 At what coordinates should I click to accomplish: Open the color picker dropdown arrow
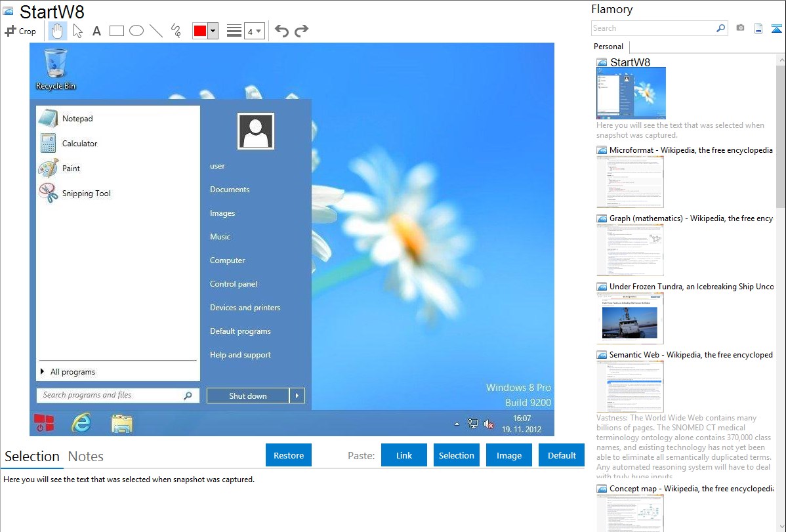tap(213, 31)
